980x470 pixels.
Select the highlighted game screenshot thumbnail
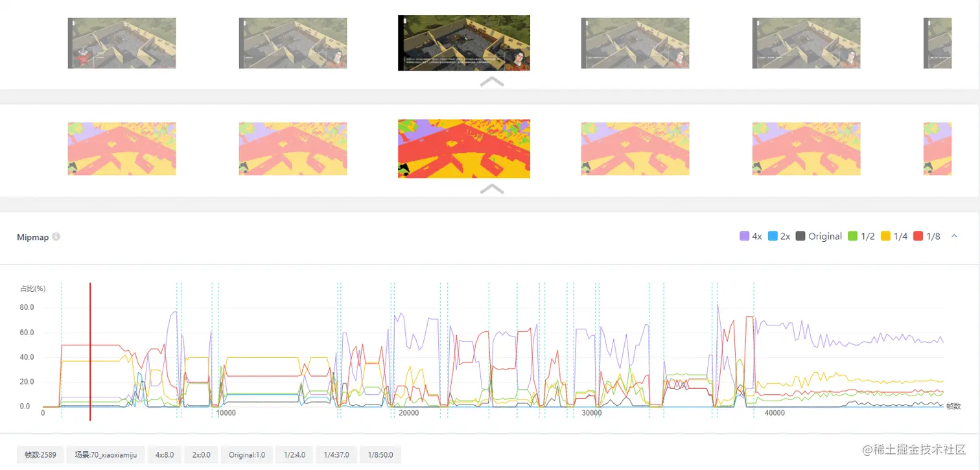464,43
